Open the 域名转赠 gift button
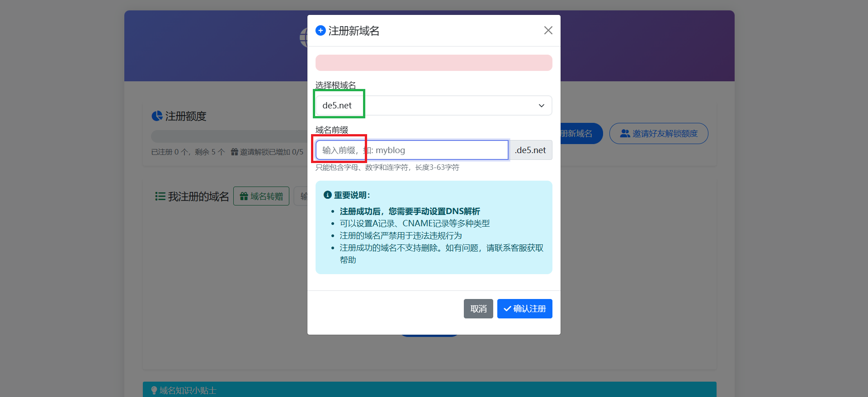This screenshot has width=868, height=397. [261, 196]
